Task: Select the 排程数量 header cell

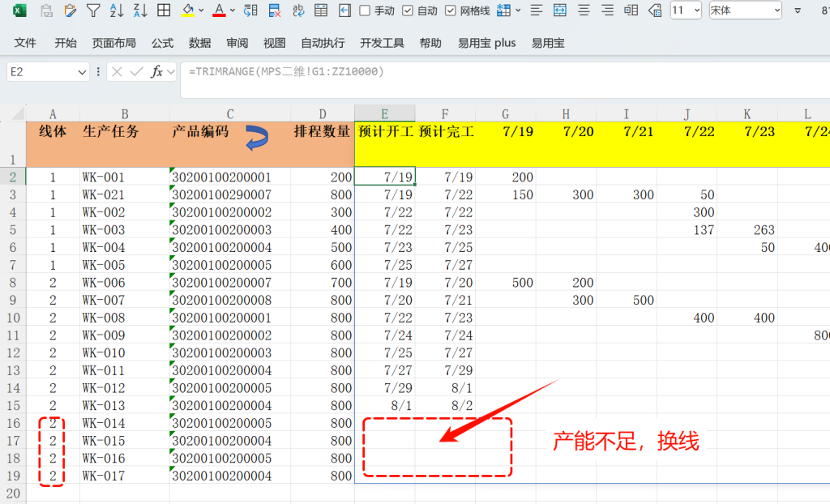Action: coord(323,144)
